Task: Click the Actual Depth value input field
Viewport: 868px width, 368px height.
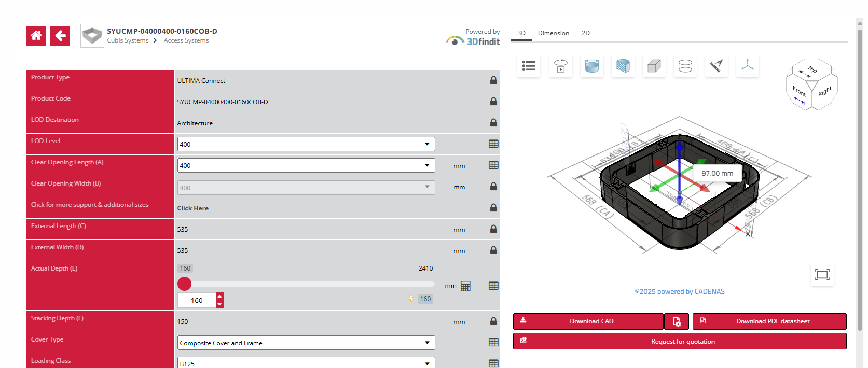Action: tap(197, 300)
